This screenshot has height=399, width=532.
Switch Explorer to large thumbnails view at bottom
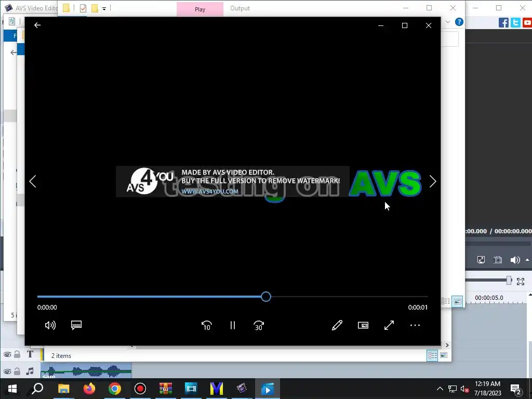(x=444, y=355)
